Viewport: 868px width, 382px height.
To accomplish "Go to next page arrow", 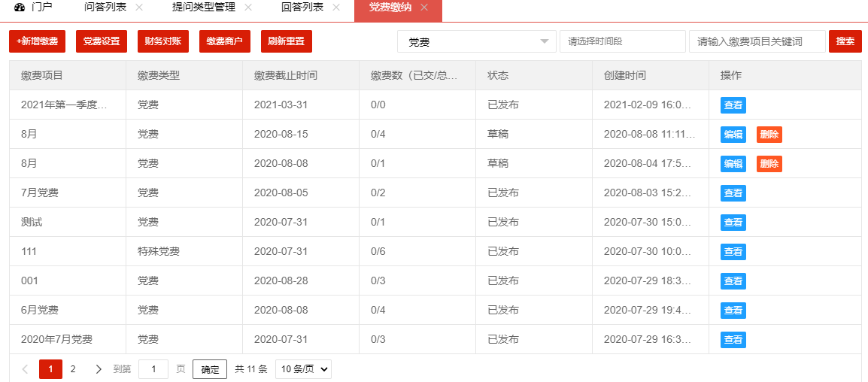I will [x=99, y=369].
